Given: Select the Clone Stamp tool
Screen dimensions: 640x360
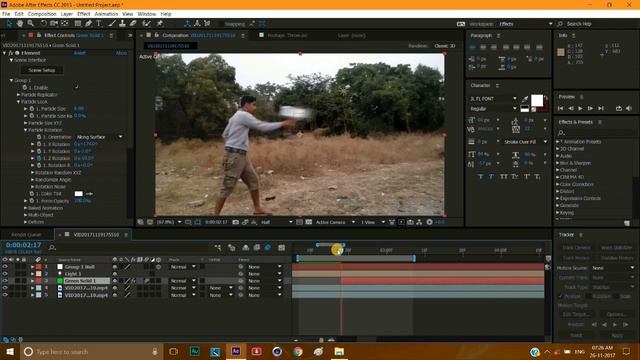Looking at the screenshot, I should coord(122,24).
